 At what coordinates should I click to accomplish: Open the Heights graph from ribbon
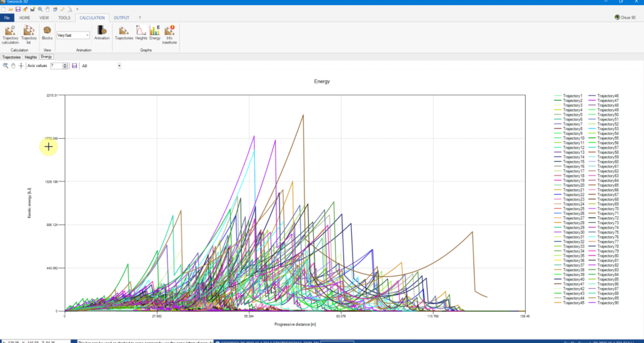141,33
